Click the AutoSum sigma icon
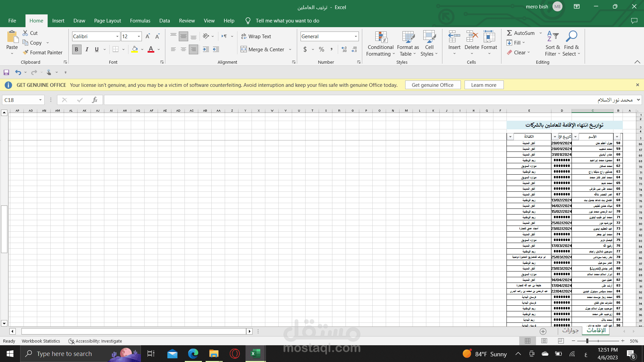Screen dimensions: 644x362 click(x=509, y=33)
